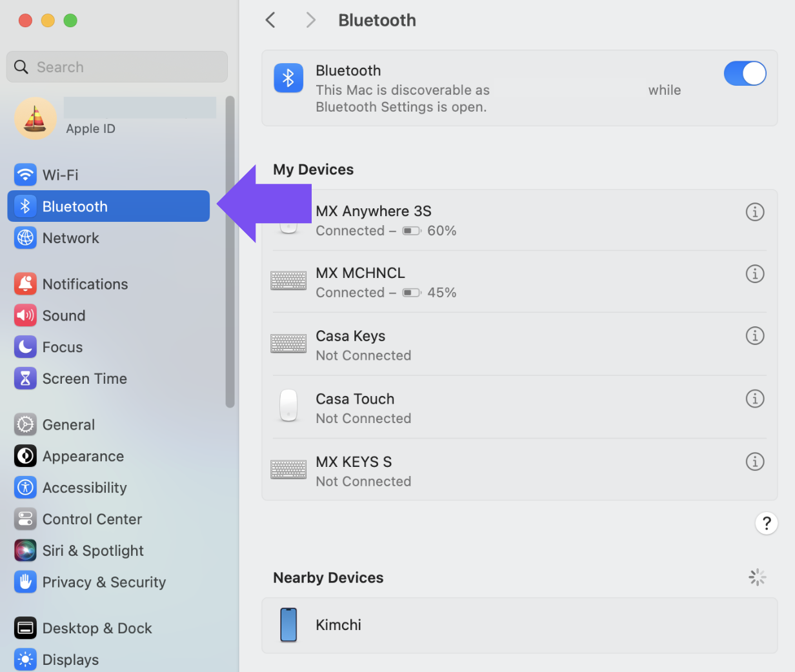The height and width of the screenshot is (672, 795).
Task: Click the Casa Touch mouse icon
Action: pos(288,406)
